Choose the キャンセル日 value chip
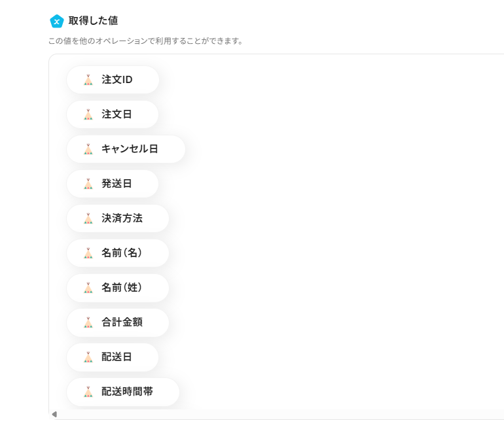 126,149
